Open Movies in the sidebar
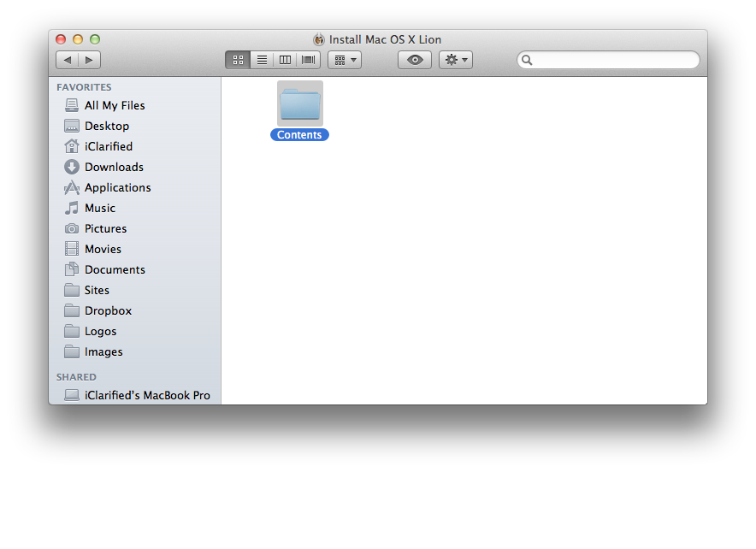756x549 pixels. tap(103, 249)
